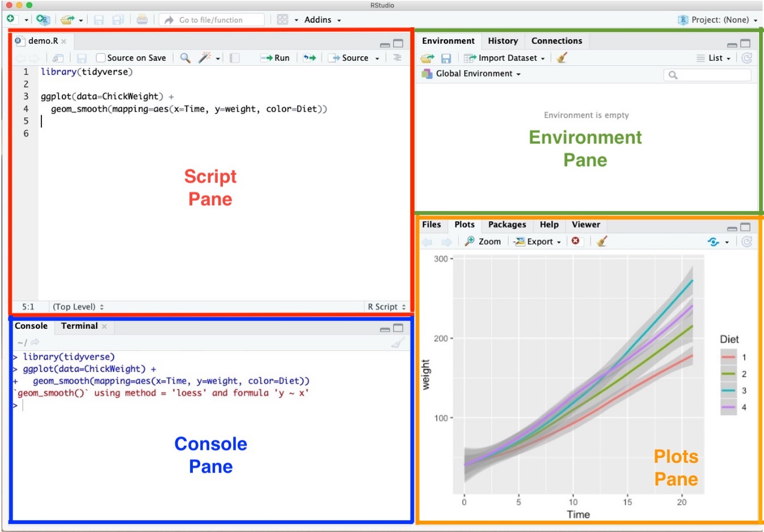764x532 pixels.
Task: Click the New File icon in main toolbar
Action: [10, 19]
